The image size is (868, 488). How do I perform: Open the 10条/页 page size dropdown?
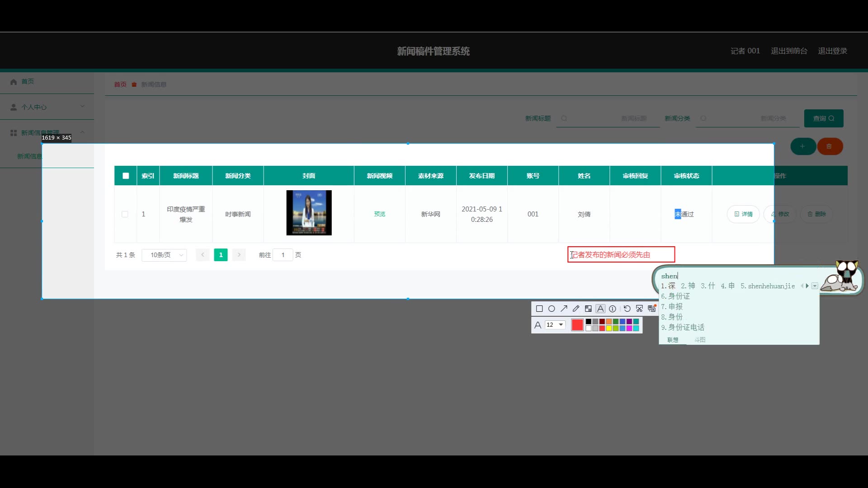164,255
